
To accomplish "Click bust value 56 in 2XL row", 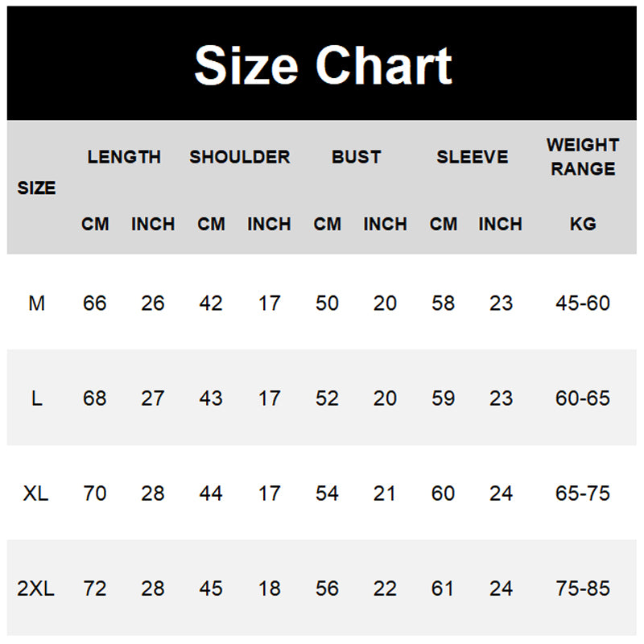I will click(327, 588).
